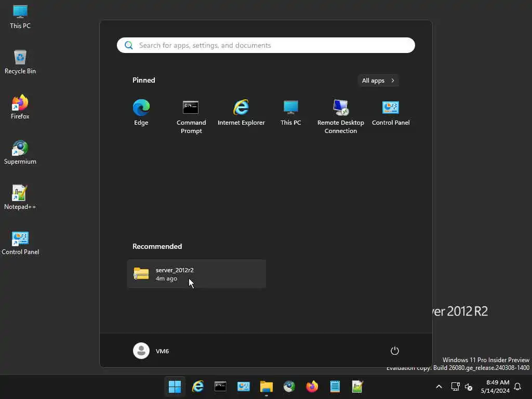Launch Remote Desktop Connection
This screenshot has height=399, width=532.
point(341,116)
